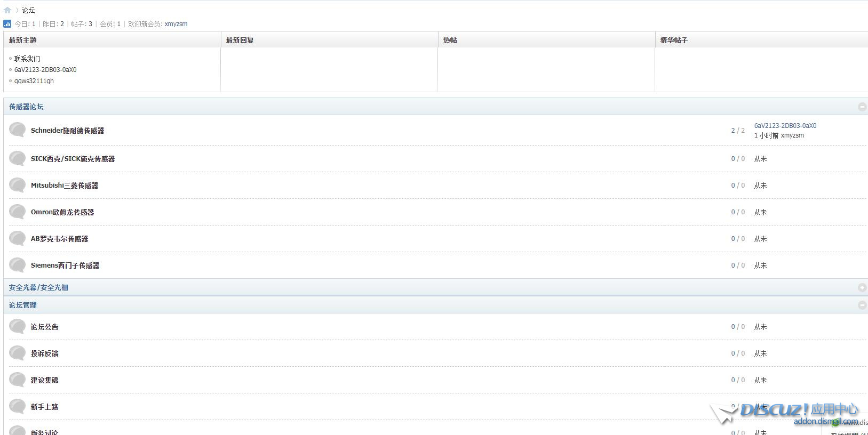Click the 帖子: 3 statistic
Viewport: 868px width, 435px height.
coord(82,24)
